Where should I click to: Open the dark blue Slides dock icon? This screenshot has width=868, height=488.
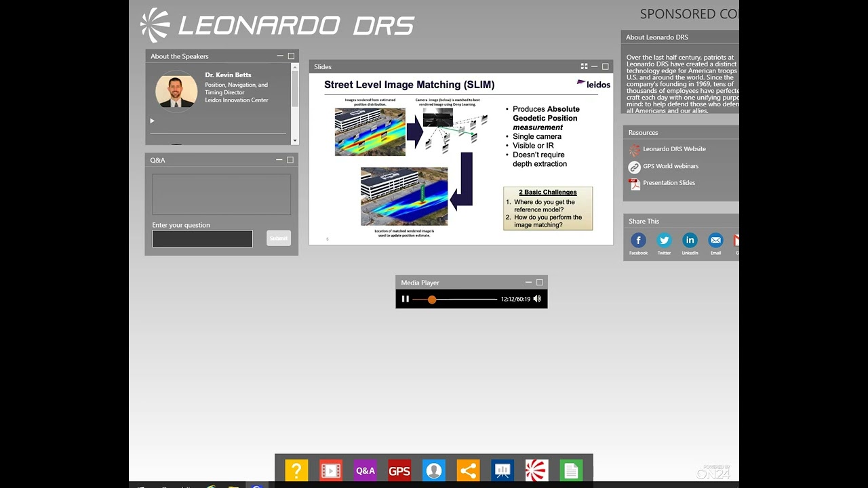502,470
